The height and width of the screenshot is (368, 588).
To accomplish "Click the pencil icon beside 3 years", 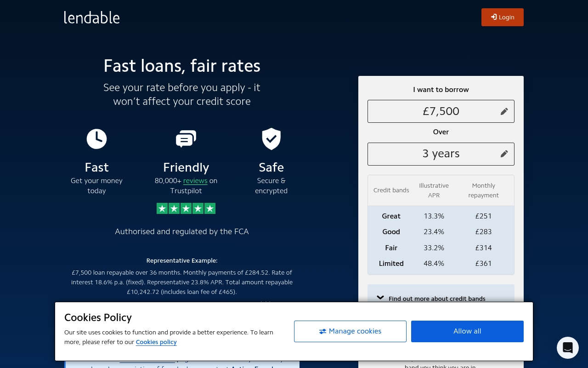I will (x=504, y=154).
